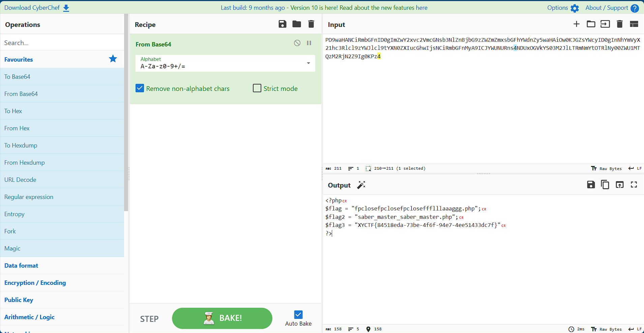Viewport: 644px width, 333px height.
Task: Select To Hexdump operation
Action: [62, 145]
